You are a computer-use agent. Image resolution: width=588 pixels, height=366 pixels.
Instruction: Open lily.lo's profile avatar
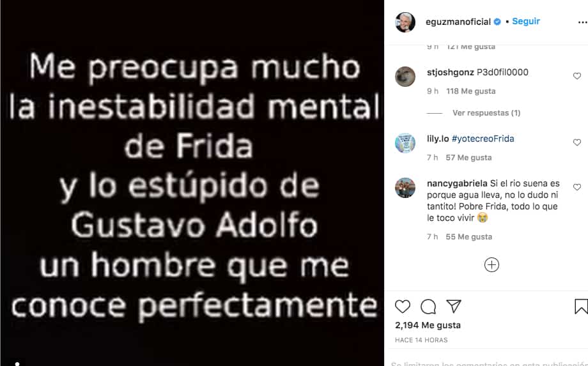click(x=405, y=142)
